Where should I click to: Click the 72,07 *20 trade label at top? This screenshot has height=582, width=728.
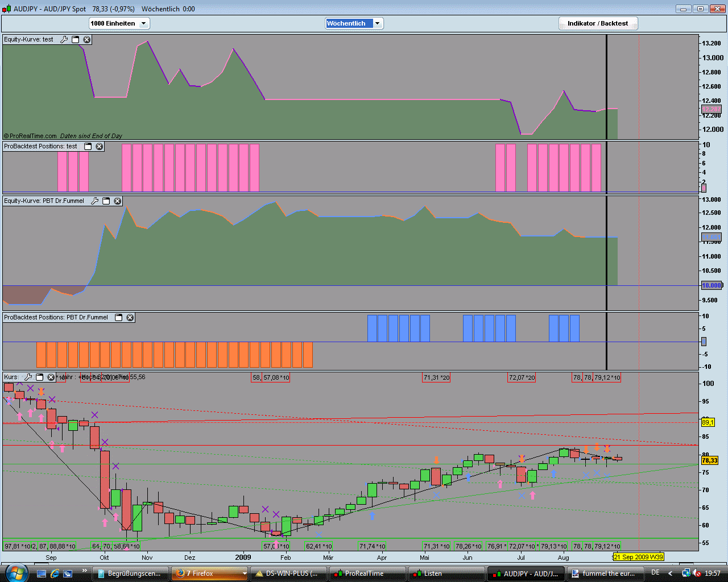(522, 377)
